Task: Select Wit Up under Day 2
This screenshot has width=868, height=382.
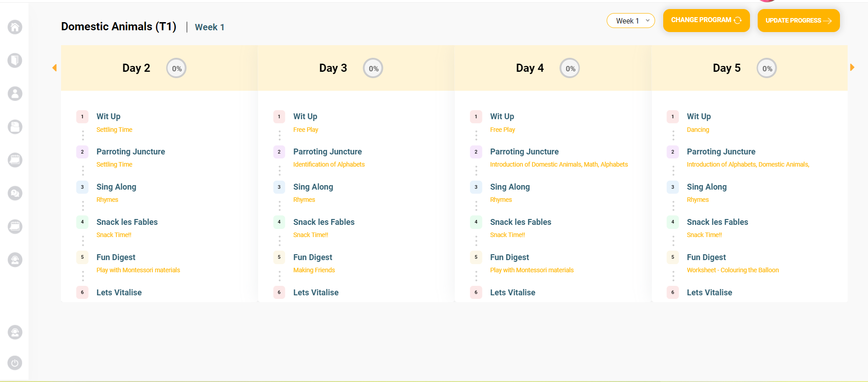Action: (x=108, y=116)
